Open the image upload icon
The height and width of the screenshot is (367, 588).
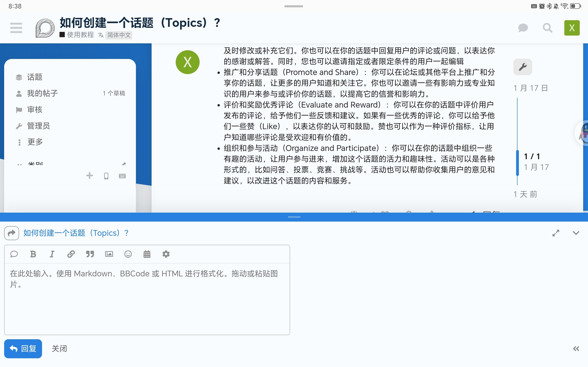point(109,254)
